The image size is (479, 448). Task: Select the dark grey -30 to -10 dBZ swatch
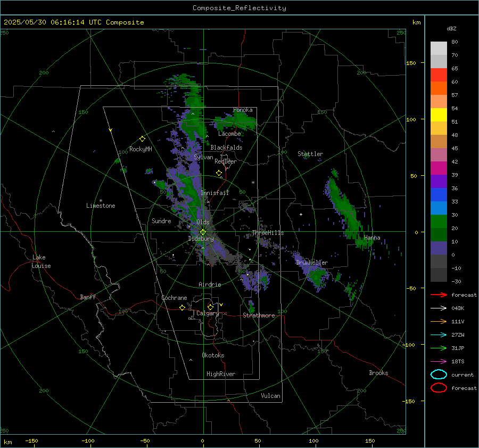point(439,275)
